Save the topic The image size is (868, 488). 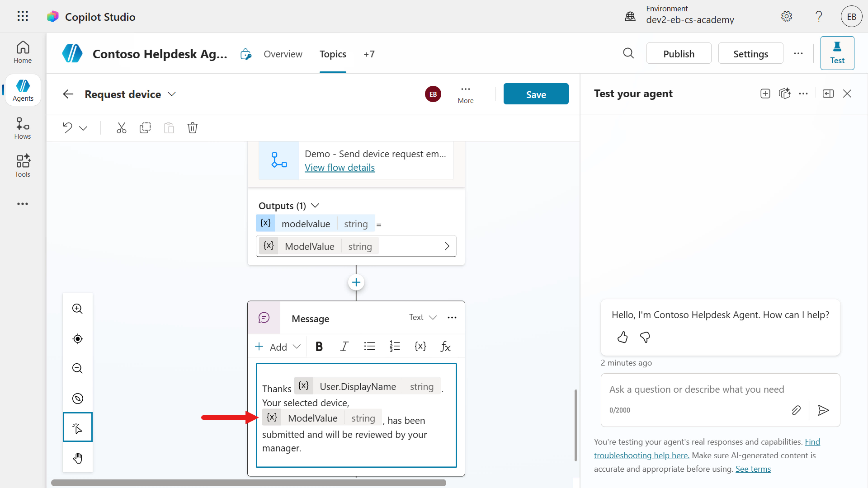[x=536, y=94]
